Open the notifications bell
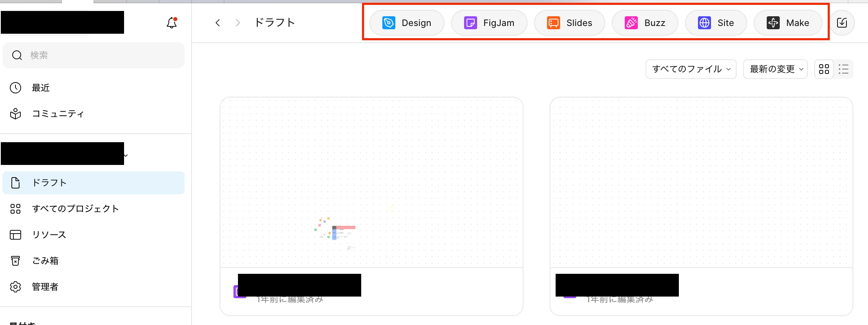Viewport: 868px width, 325px height. [172, 23]
